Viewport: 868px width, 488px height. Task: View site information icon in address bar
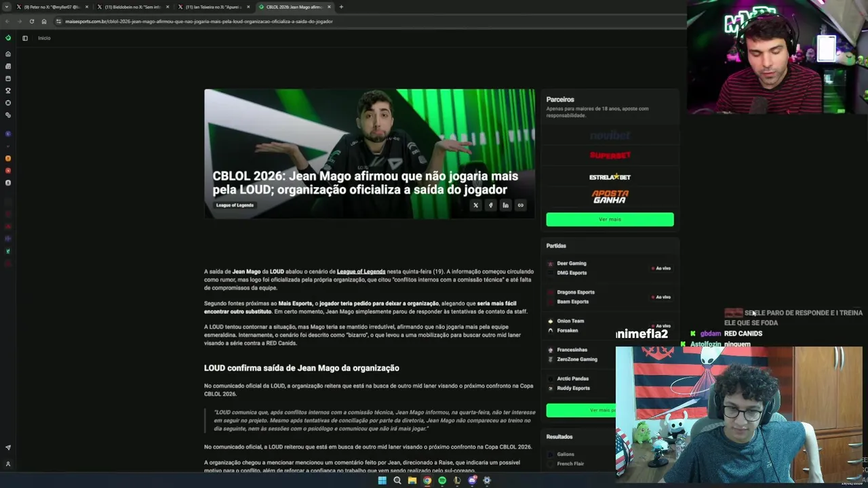(x=58, y=21)
